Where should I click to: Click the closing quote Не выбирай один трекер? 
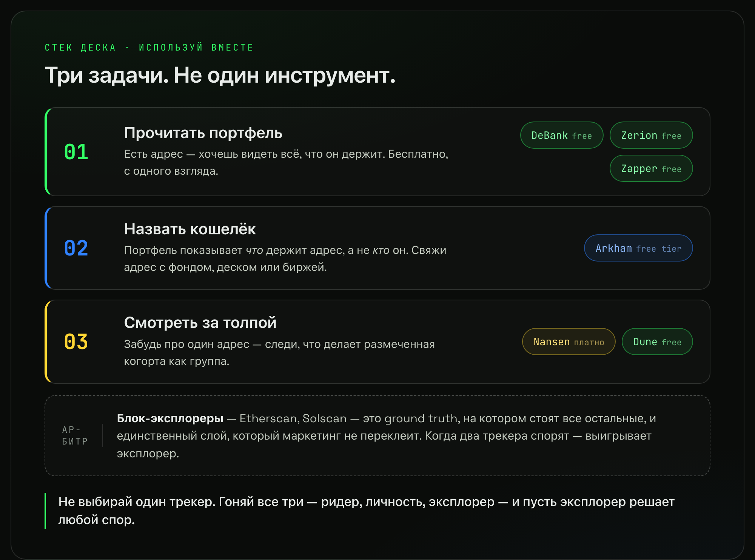tap(366, 511)
